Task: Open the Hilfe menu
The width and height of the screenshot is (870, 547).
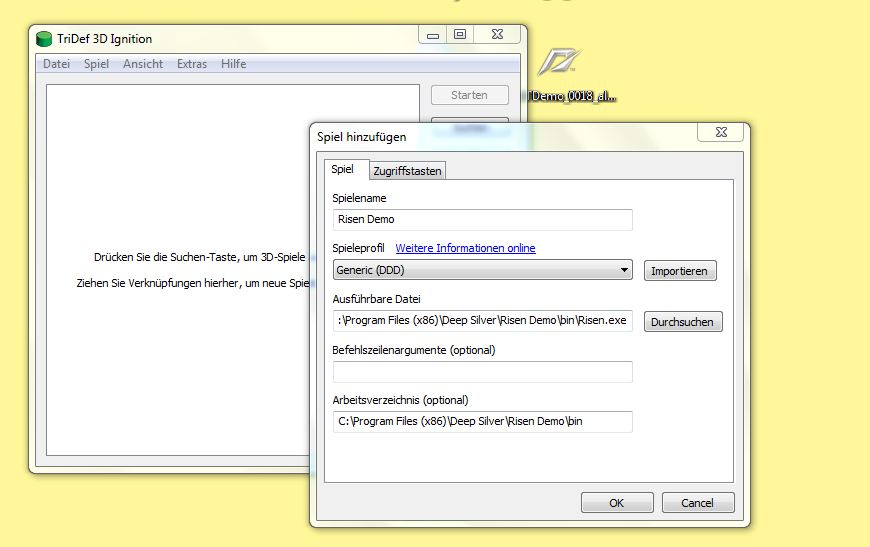Action: coord(234,64)
